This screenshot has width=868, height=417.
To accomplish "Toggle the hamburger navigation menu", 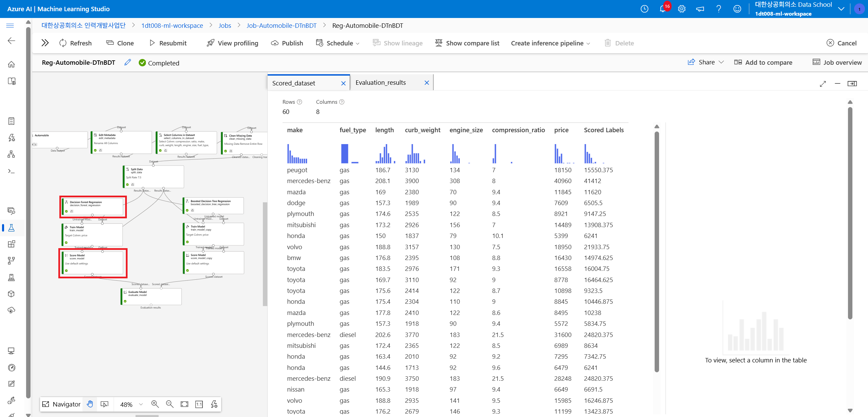I will [10, 26].
